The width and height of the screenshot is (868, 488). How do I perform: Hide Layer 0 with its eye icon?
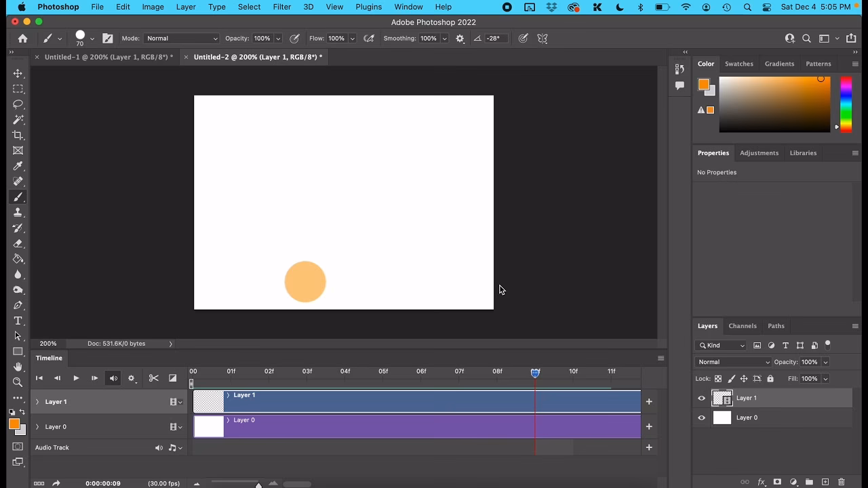(701, 418)
